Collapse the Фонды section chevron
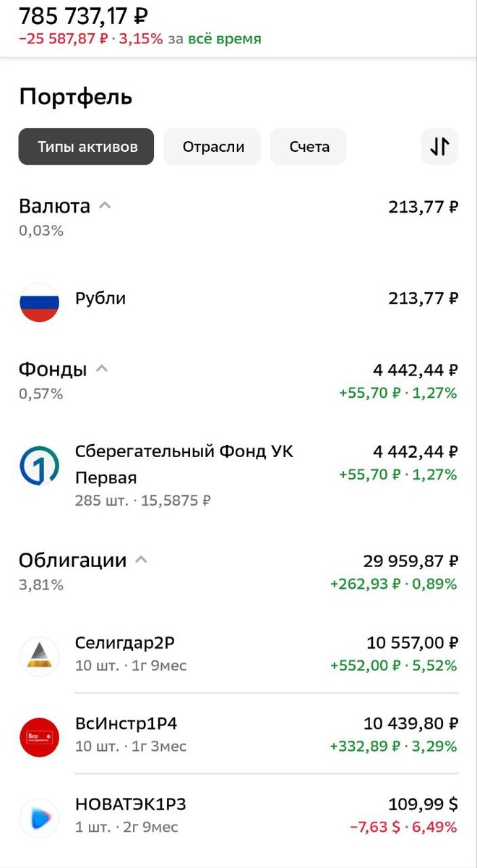Viewport: 477px width, 868px height. coord(101,368)
